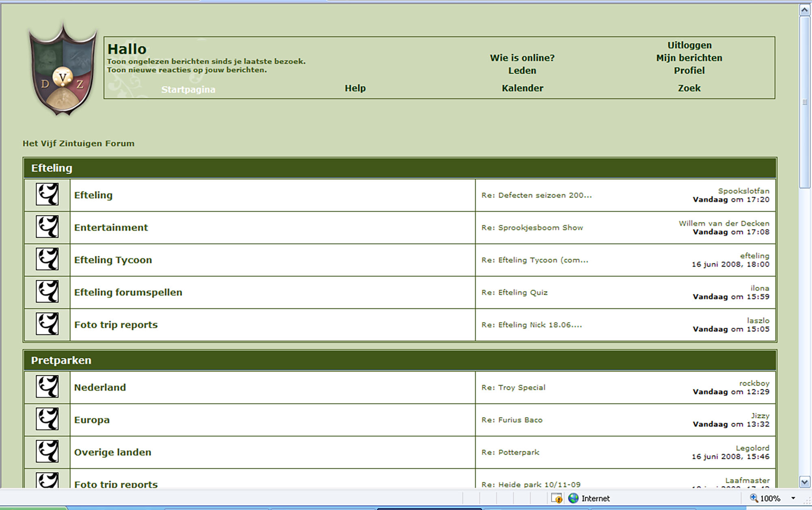Click the DVZ shield logo
812x510 pixels.
pos(63,70)
